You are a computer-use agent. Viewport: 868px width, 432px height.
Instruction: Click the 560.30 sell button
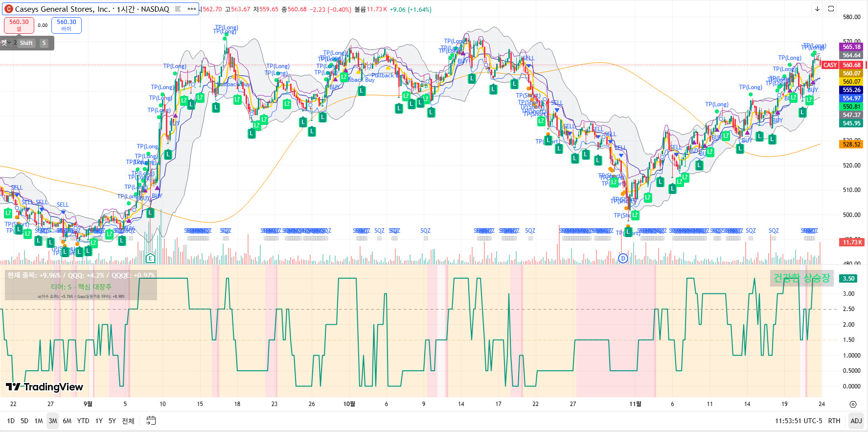coord(19,25)
